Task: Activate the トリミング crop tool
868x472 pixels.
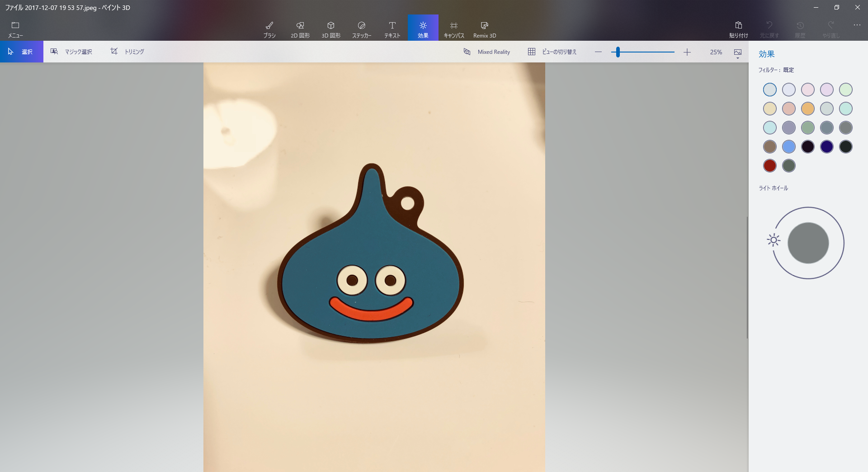Action: point(127,52)
